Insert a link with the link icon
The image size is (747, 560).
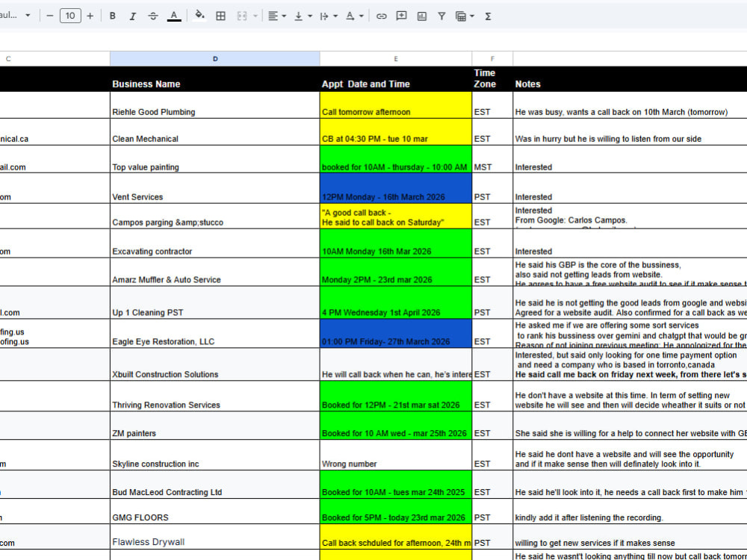(x=381, y=16)
